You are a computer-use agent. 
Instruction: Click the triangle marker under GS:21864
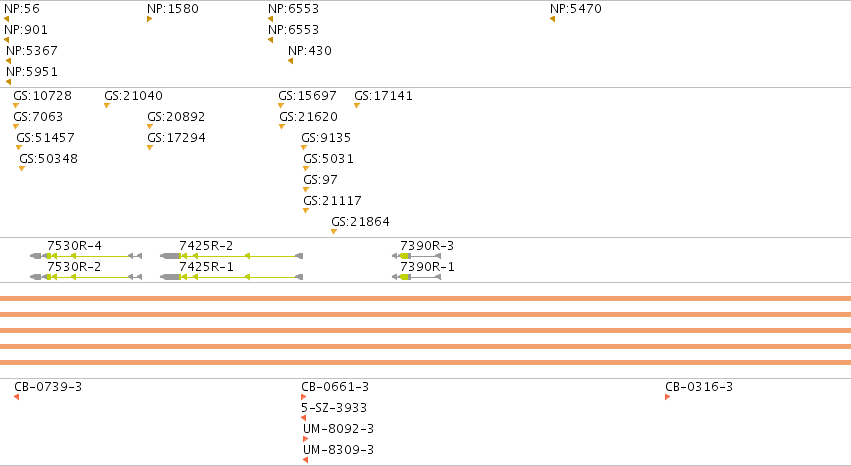[x=334, y=232]
